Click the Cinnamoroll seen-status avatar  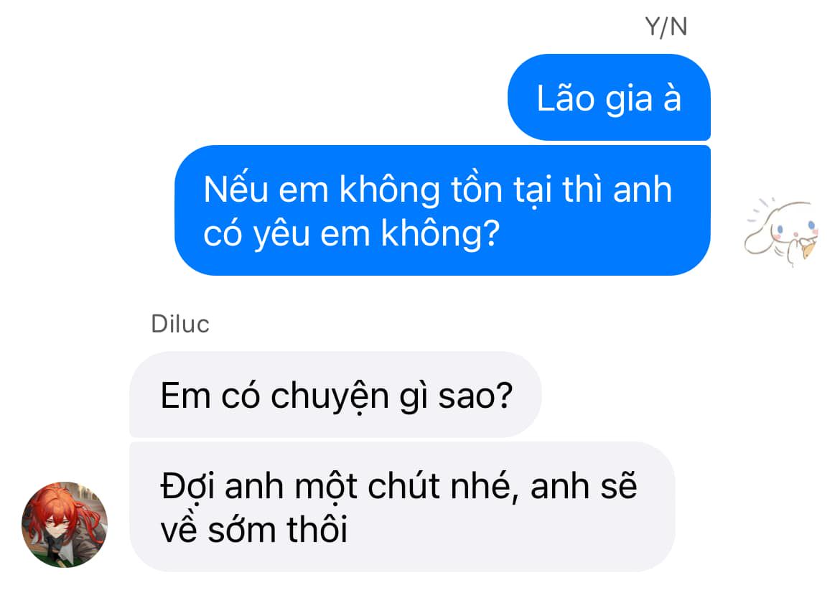coord(781,231)
